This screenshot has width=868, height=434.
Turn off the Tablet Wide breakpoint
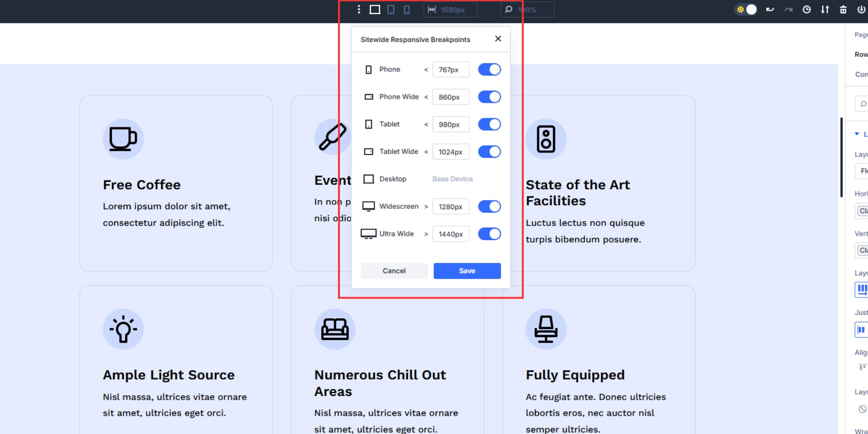click(x=489, y=151)
